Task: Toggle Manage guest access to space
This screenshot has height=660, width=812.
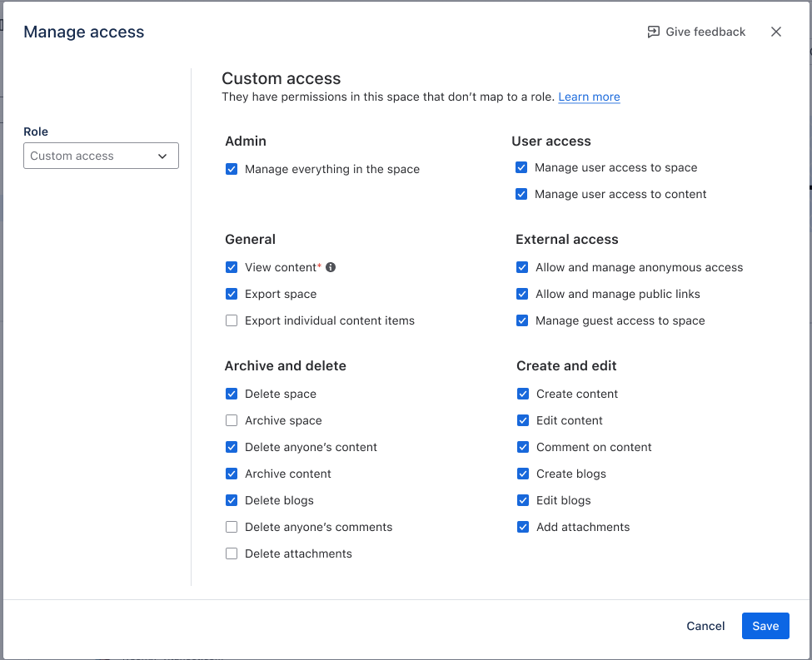Action: tap(522, 320)
